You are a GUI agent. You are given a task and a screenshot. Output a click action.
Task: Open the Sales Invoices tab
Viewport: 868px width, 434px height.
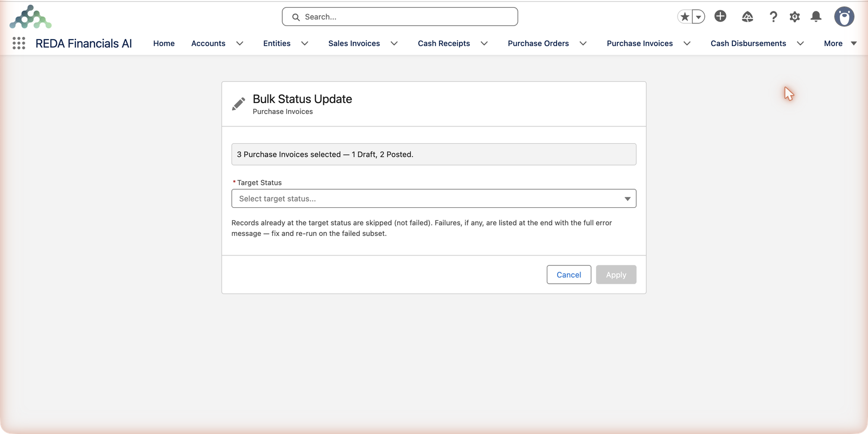click(354, 43)
